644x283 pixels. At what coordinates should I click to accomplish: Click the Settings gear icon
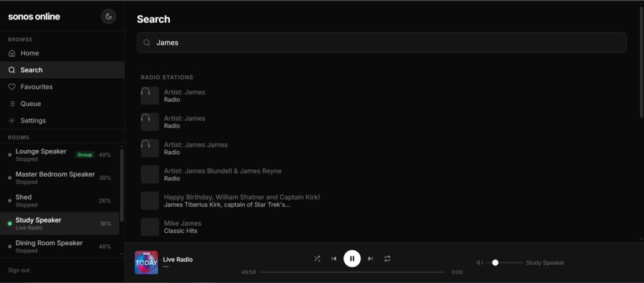point(12,120)
